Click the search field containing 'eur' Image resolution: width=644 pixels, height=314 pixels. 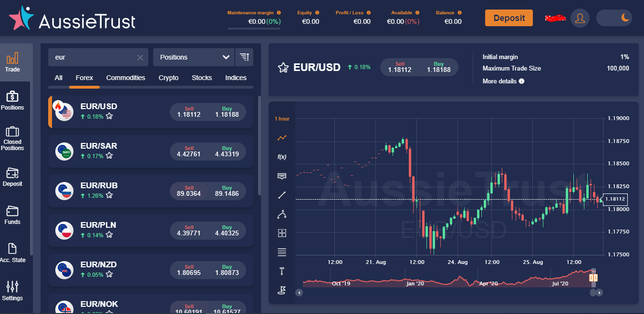click(98, 57)
